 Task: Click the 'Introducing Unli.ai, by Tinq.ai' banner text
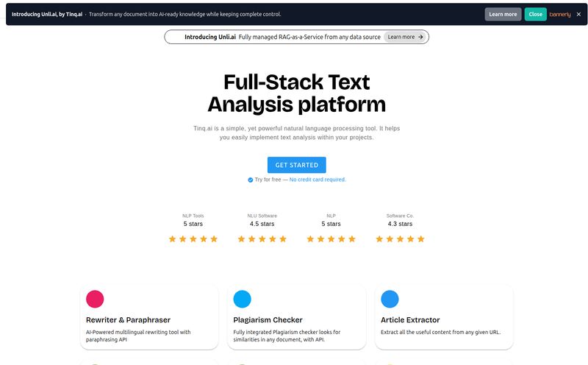coord(47,14)
